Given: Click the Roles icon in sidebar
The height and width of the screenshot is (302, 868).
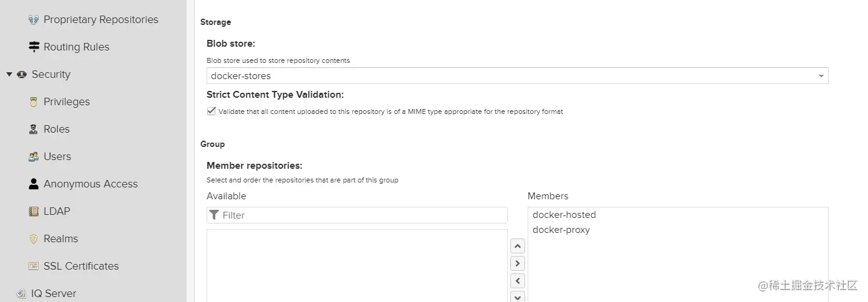Looking at the screenshot, I should [x=34, y=130].
